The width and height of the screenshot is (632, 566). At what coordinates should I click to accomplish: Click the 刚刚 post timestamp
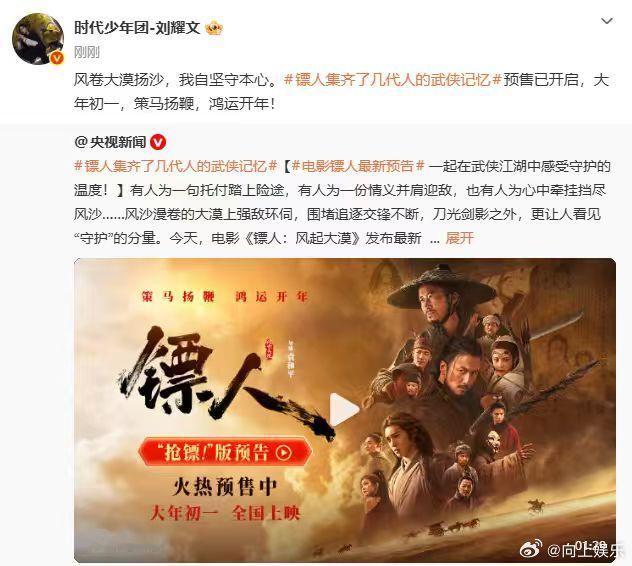(86, 52)
